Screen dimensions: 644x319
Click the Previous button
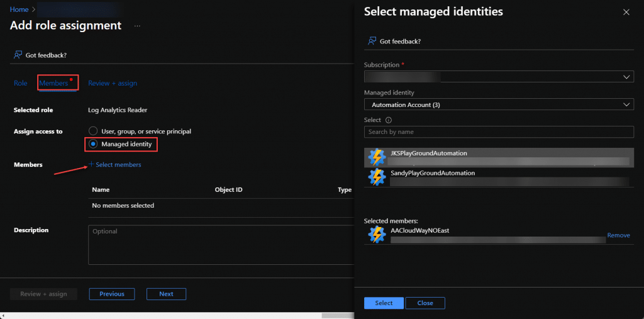(112, 294)
